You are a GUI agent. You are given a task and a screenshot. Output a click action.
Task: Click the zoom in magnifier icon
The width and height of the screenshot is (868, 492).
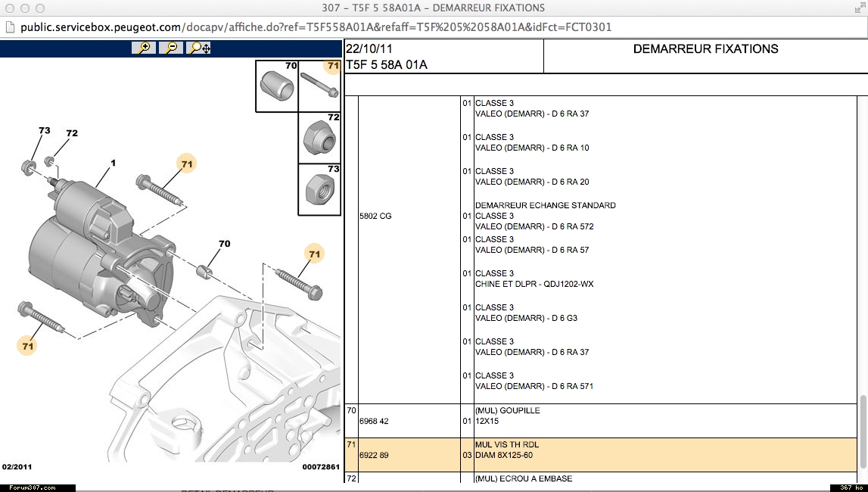point(143,48)
